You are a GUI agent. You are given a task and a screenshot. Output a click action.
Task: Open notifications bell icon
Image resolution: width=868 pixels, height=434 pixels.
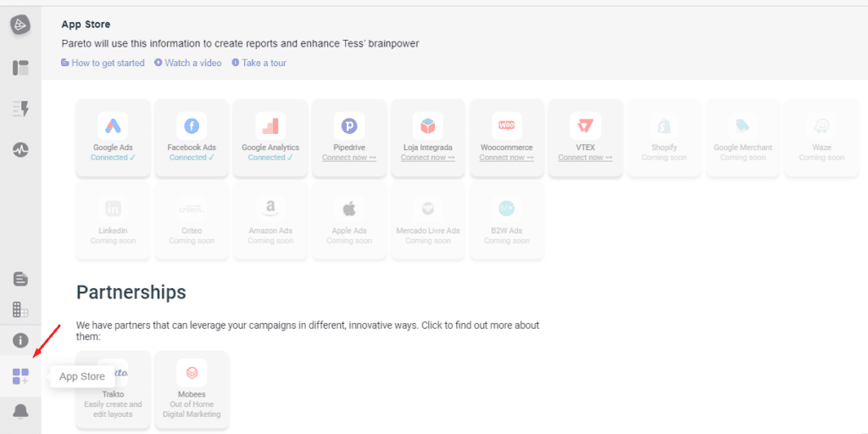[x=20, y=411]
